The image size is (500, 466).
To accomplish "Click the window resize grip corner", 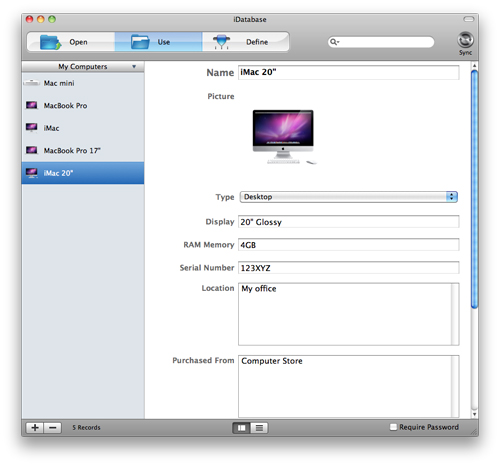I will [473, 431].
